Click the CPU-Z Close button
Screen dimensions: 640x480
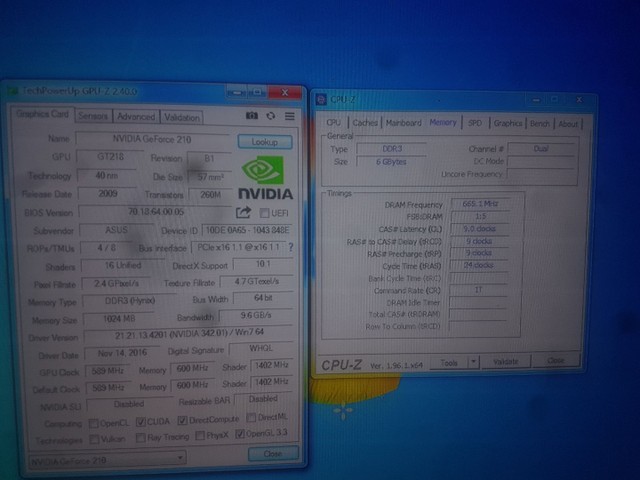tap(556, 360)
